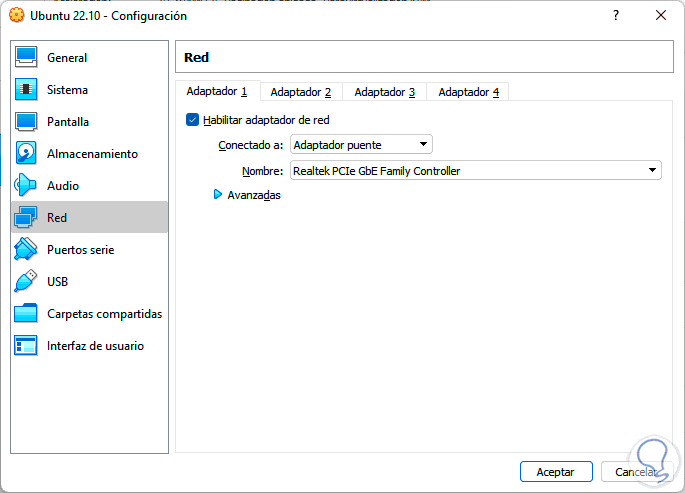This screenshot has height=493, width=685.
Task: Expand the Avanzadas section
Action: (218, 195)
